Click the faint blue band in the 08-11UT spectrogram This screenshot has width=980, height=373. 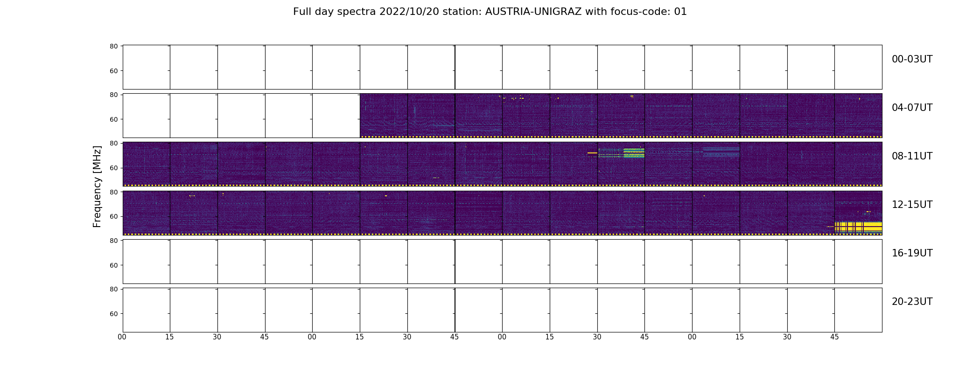point(721,151)
